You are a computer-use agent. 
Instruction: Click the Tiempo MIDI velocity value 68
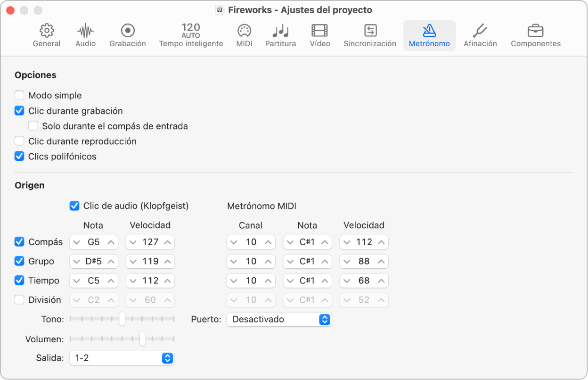[364, 281]
